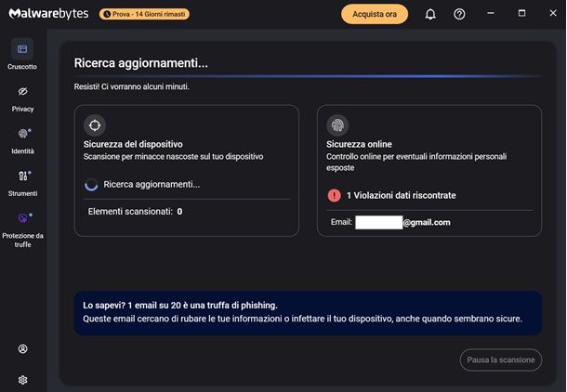Select the Protezione da truffe label
This screenshot has height=392, width=567.
coord(23,240)
